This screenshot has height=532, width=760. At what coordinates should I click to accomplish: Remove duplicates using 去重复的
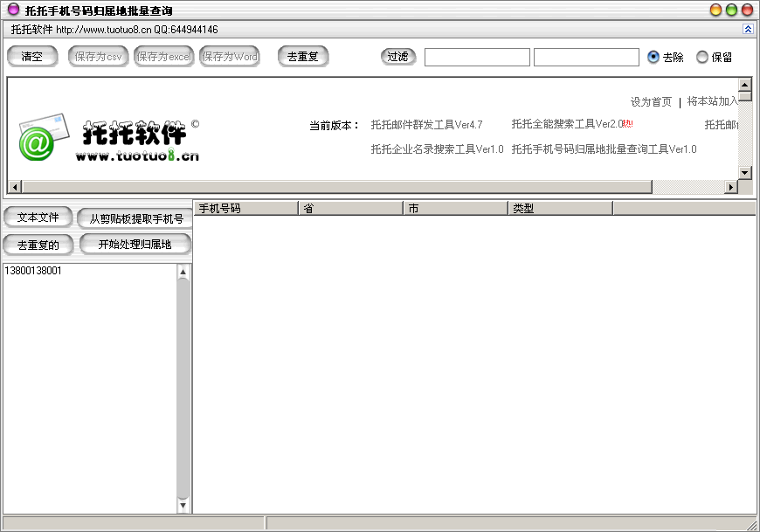[38, 245]
